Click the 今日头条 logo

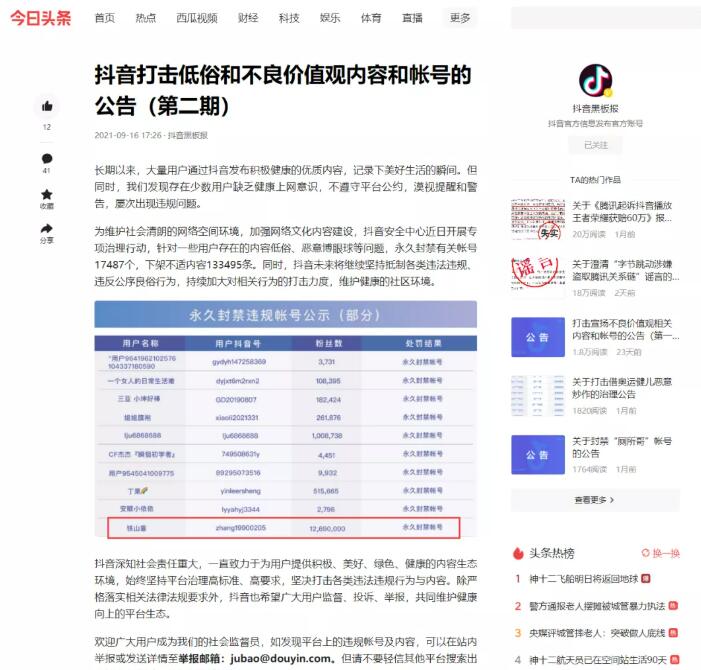[x=41, y=18]
